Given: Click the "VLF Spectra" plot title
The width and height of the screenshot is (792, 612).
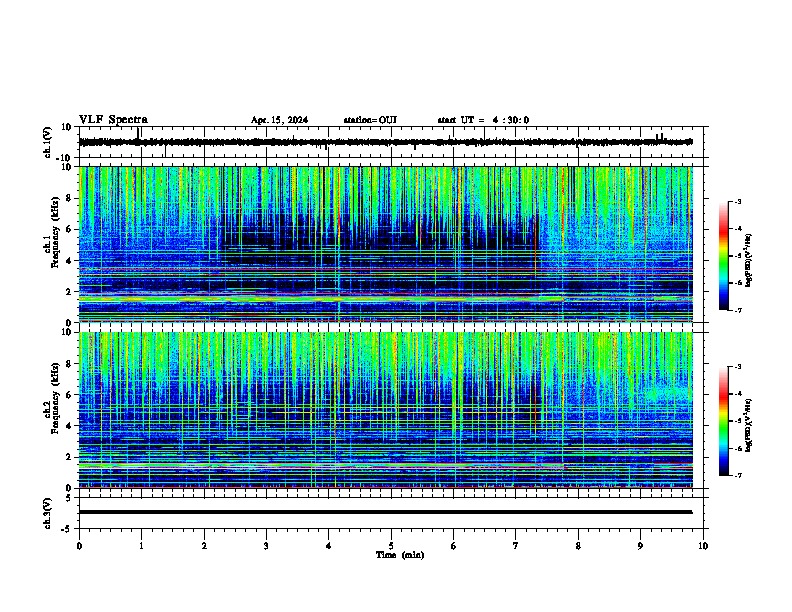Looking at the screenshot, I should (113, 120).
